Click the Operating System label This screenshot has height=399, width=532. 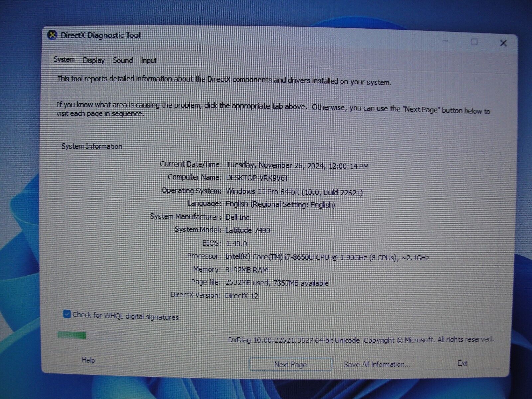[x=192, y=191]
